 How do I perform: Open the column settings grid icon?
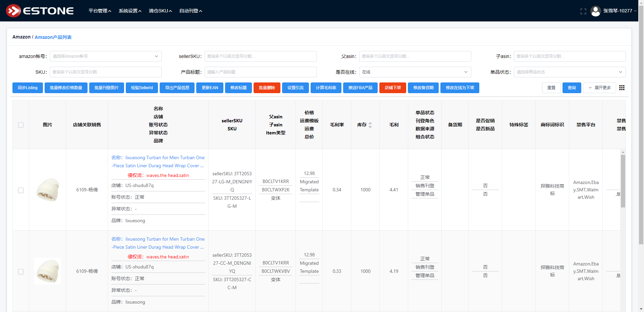point(622,88)
